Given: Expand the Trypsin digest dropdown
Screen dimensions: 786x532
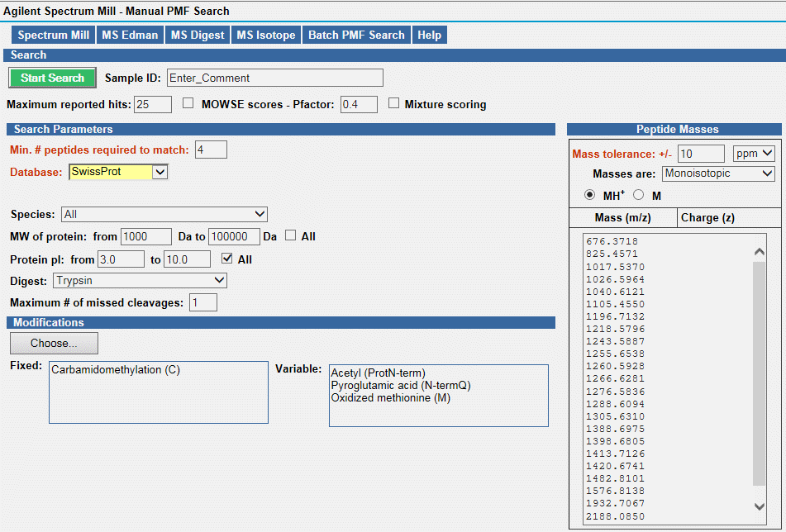Looking at the screenshot, I should pos(140,280).
